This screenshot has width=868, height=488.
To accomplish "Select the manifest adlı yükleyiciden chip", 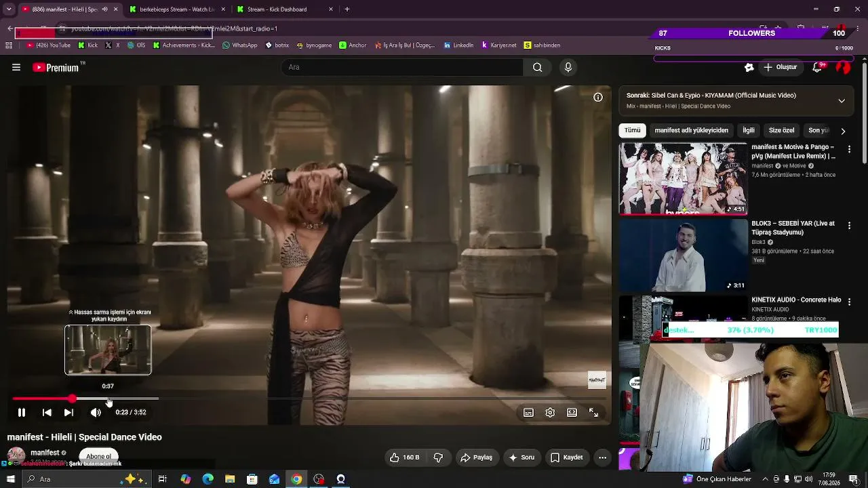I will tap(691, 130).
